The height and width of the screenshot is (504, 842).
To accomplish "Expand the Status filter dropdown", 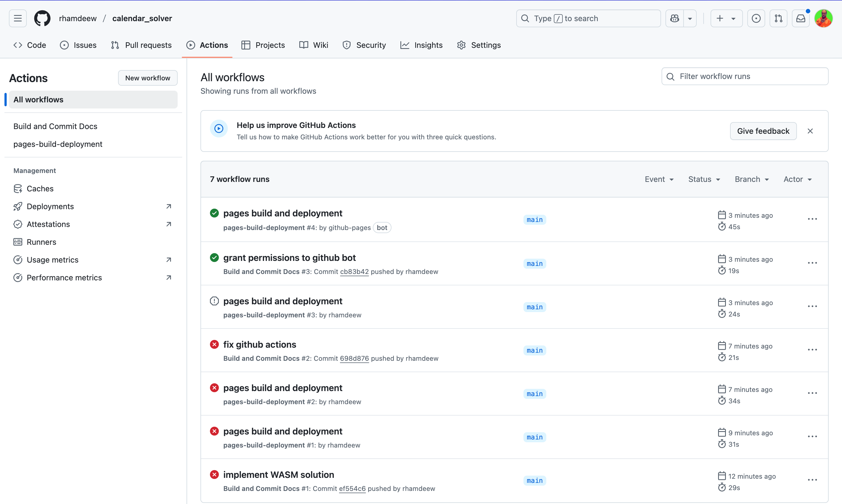I will coord(704,179).
